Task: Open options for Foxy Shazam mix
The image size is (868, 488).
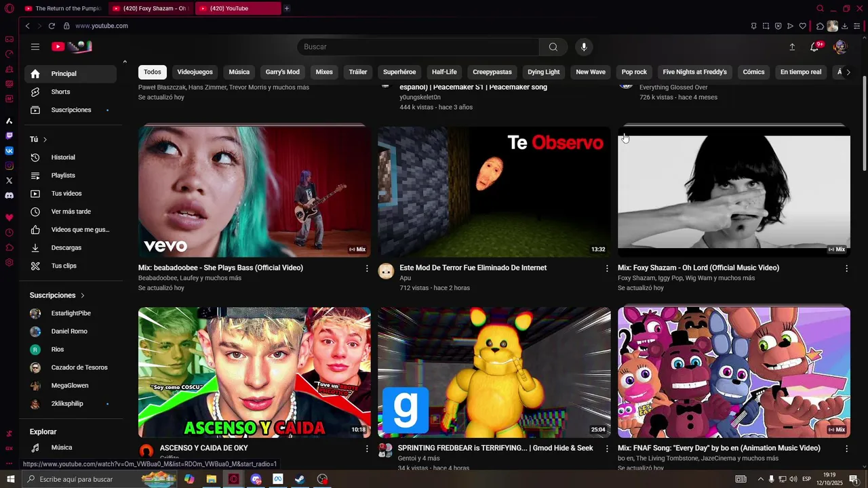Action: [846, 268]
